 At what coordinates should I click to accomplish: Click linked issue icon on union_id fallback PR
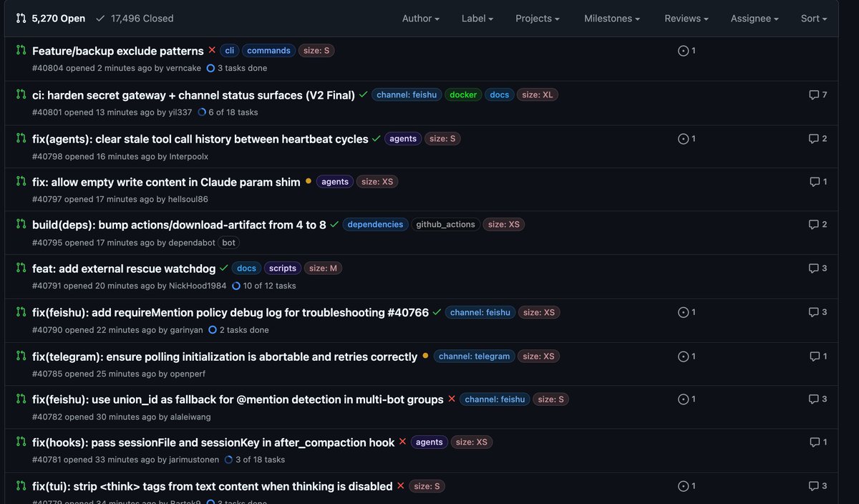pos(686,399)
